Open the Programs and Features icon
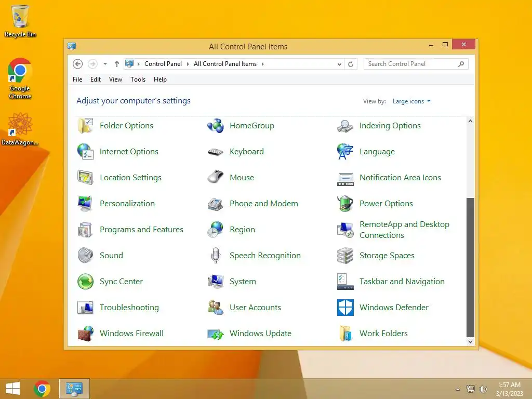Viewport: 532px width, 399px height. point(85,230)
